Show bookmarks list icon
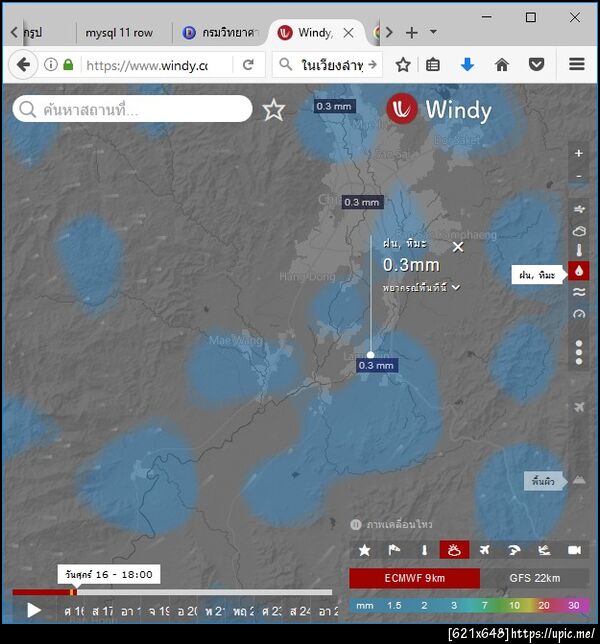The width and height of the screenshot is (600, 644). pos(432,64)
